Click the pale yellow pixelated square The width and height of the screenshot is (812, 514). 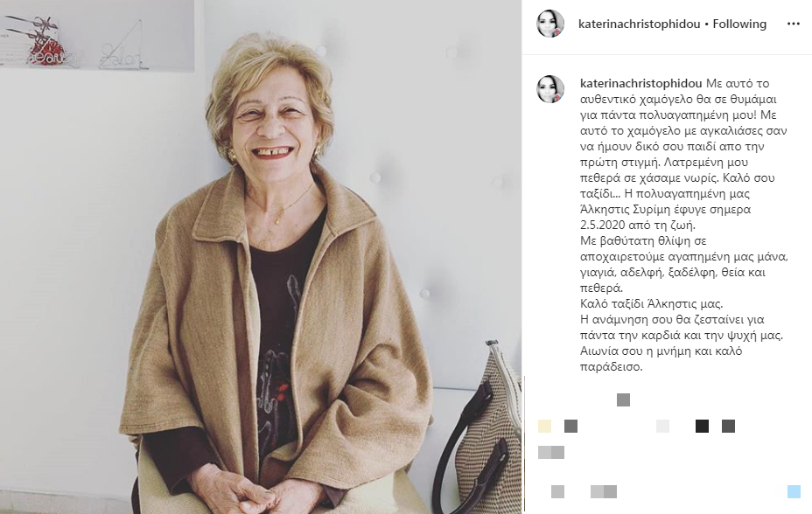pyautogui.click(x=544, y=426)
